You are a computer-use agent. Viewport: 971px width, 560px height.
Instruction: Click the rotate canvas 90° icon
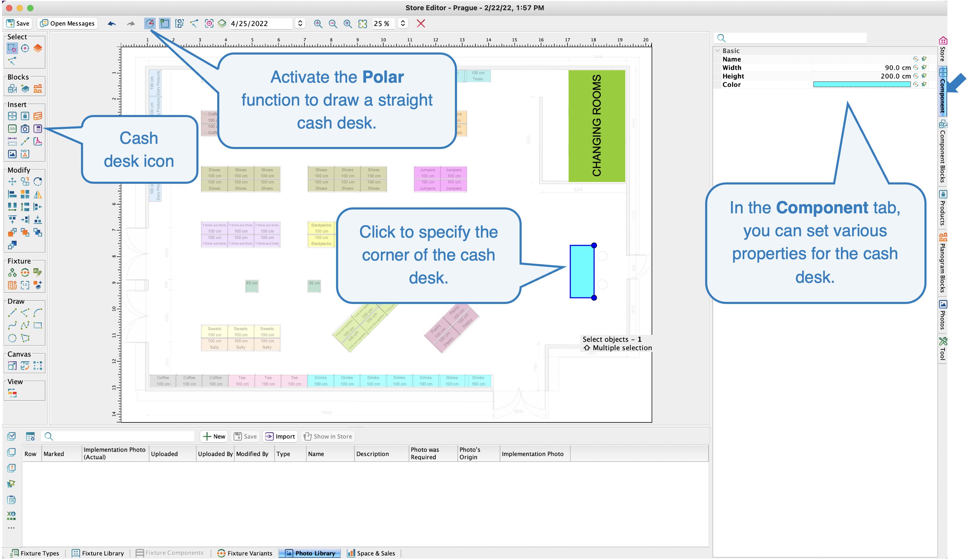(x=25, y=365)
